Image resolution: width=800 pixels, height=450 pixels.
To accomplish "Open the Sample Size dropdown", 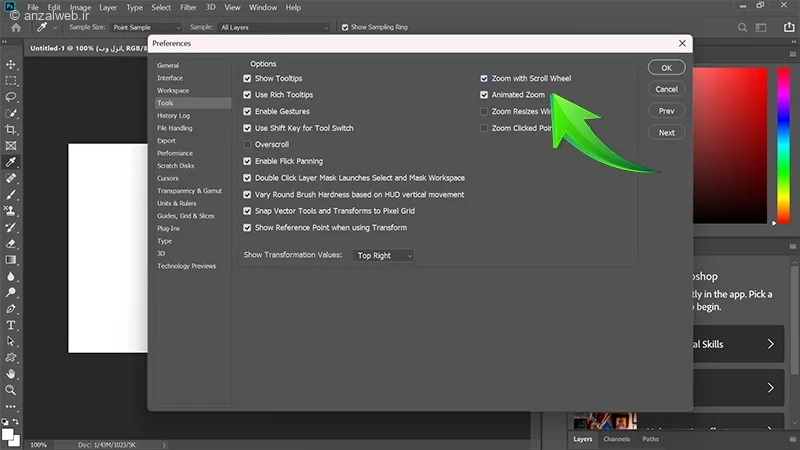I will click(146, 27).
